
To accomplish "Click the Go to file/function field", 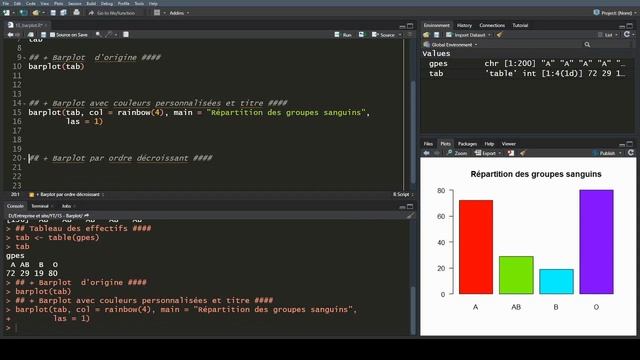I will [116, 13].
